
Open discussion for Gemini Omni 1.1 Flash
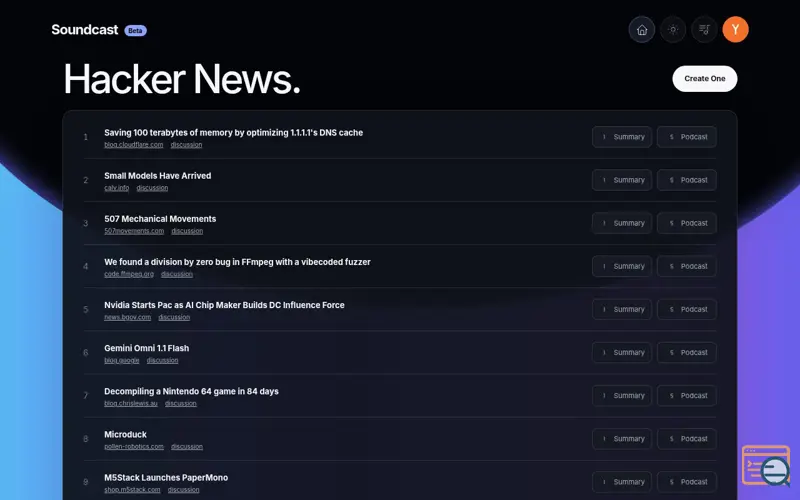(x=162, y=360)
